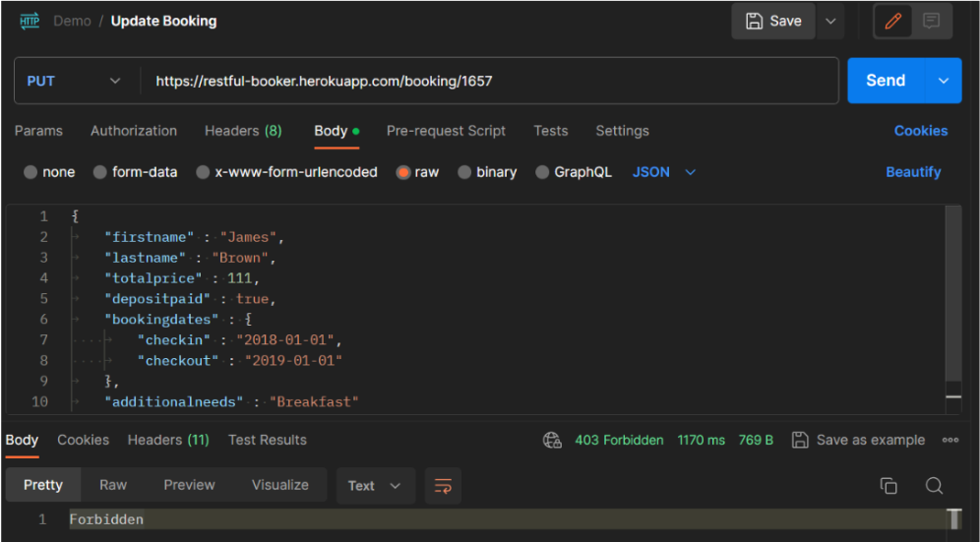This screenshot has height=542, width=980.
Task: Open the response Body tab
Action: pos(22,440)
